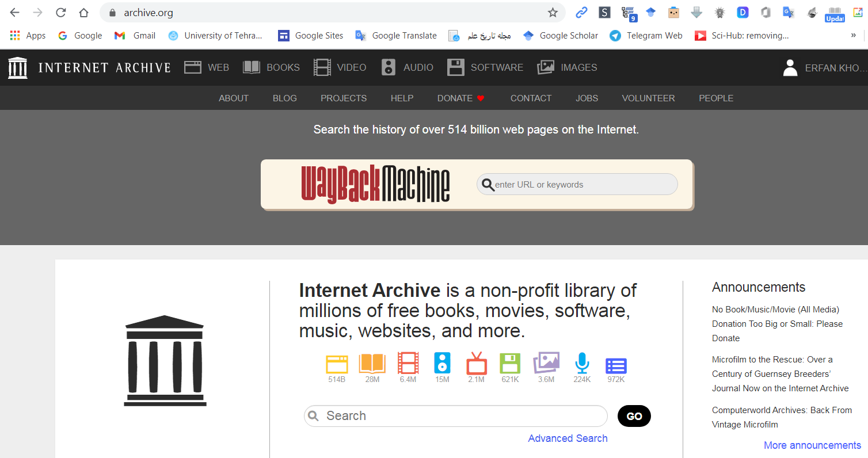Open the University of Tehran bookmark
The height and width of the screenshot is (458, 868).
pos(215,36)
